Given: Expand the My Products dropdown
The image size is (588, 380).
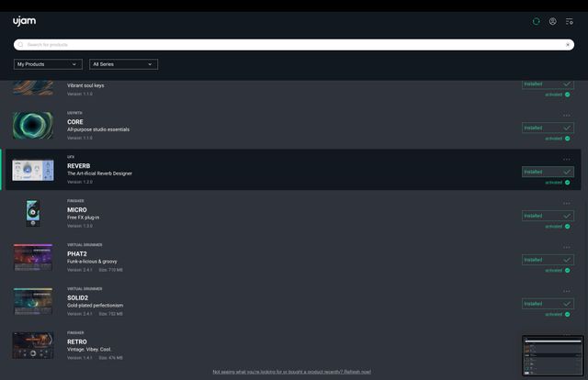Looking at the screenshot, I should click(49, 64).
